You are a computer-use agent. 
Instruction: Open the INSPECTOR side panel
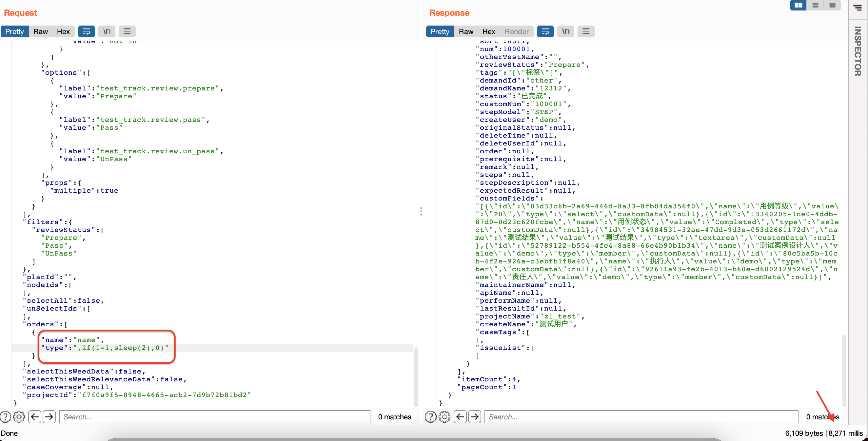[x=858, y=51]
